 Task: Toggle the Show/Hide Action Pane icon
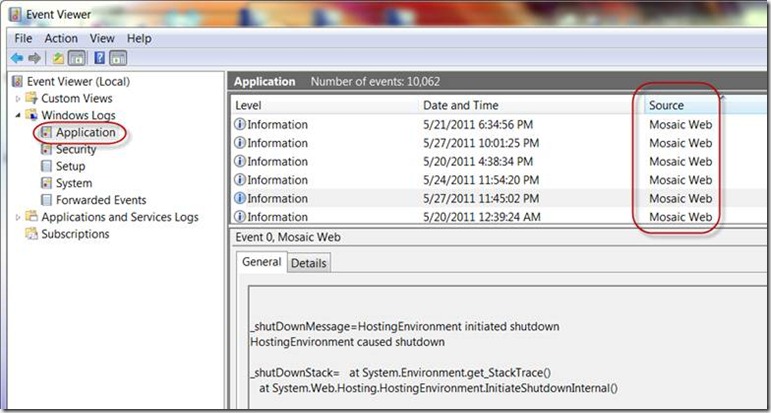117,58
